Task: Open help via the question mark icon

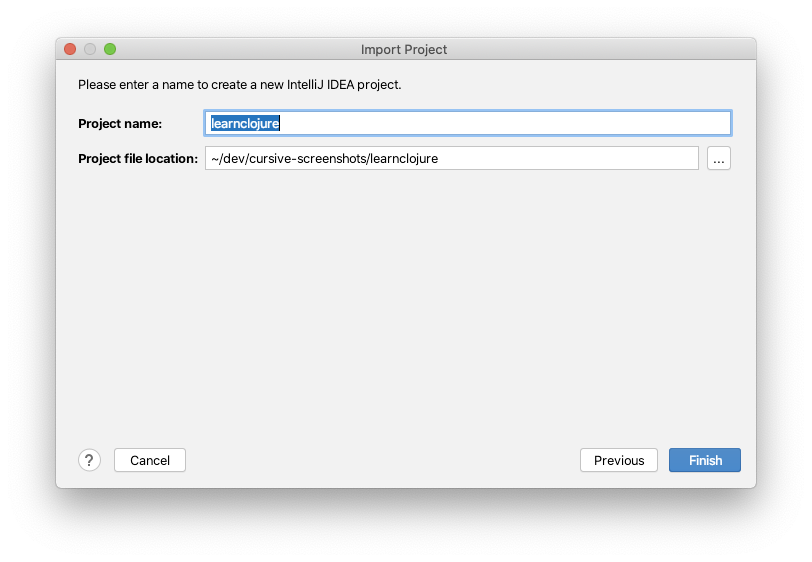Action: pyautogui.click(x=89, y=460)
